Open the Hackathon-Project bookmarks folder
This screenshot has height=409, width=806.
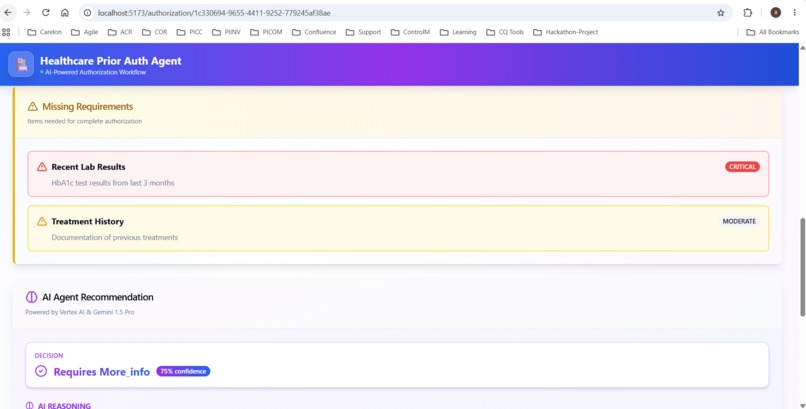click(x=565, y=32)
